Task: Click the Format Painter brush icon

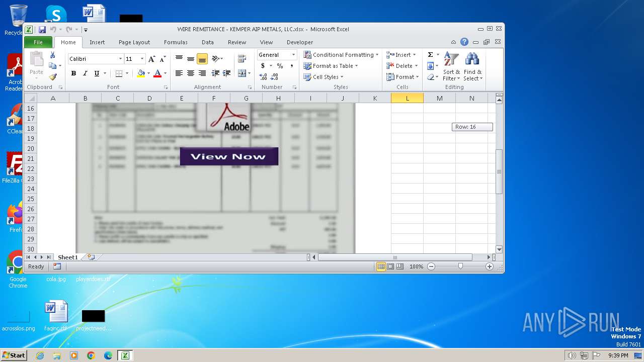Action: 52,77
